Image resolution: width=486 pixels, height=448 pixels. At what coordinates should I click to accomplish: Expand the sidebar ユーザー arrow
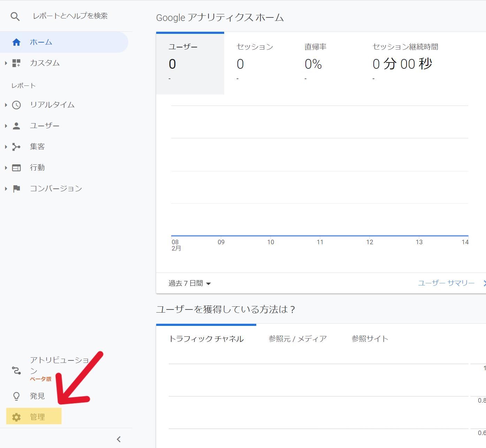(6, 126)
